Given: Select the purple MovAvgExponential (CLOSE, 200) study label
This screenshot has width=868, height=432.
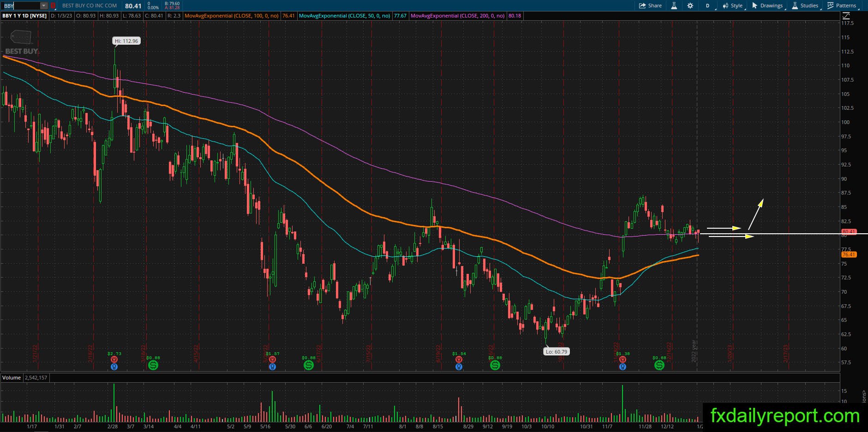Looking at the screenshot, I should point(458,16).
